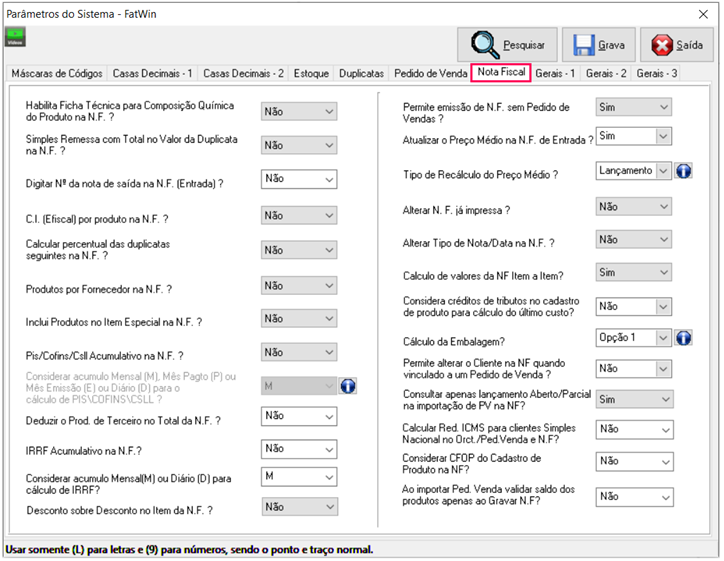Open the Estoque tab
Image resolution: width=724 pixels, height=561 pixels.
(311, 74)
